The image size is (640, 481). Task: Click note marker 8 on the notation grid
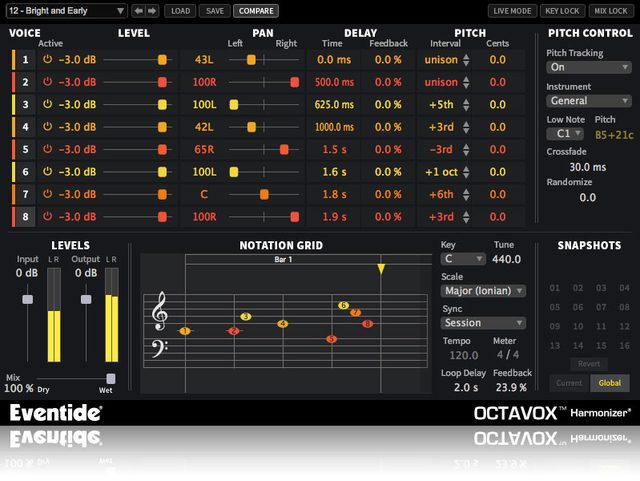(x=368, y=324)
